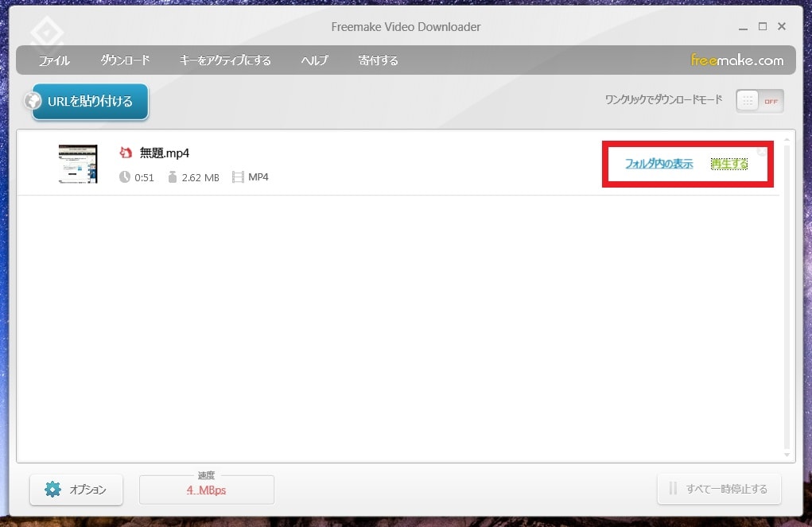Click the red source site icon beside 無題.mp4

pos(126,153)
